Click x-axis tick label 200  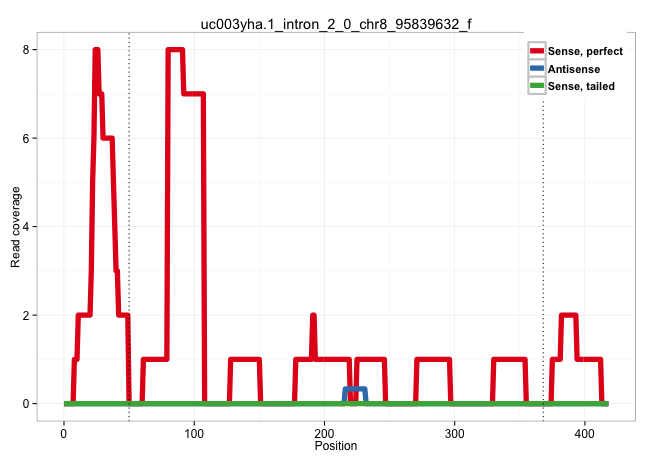[x=324, y=432]
